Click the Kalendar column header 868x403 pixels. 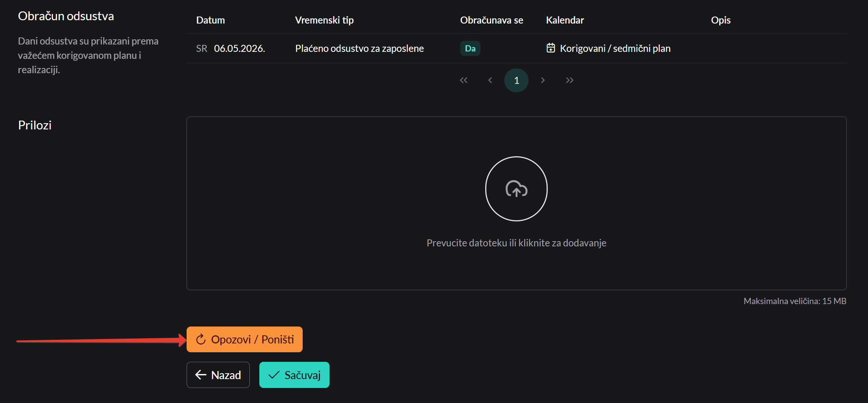[565, 20]
